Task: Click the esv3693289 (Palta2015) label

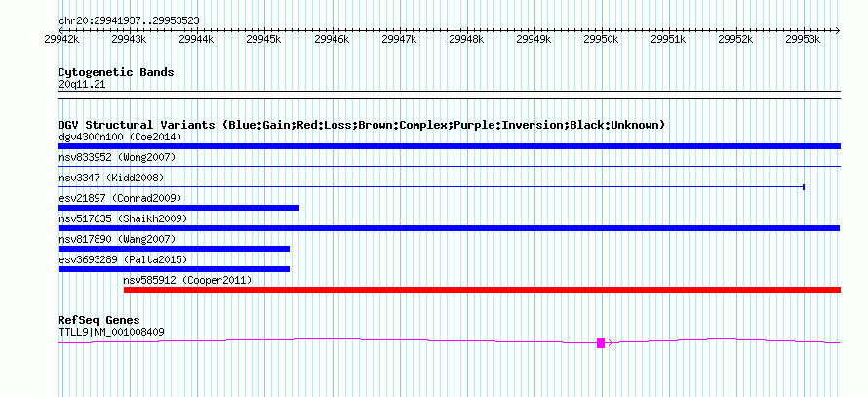Action: click(123, 259)
